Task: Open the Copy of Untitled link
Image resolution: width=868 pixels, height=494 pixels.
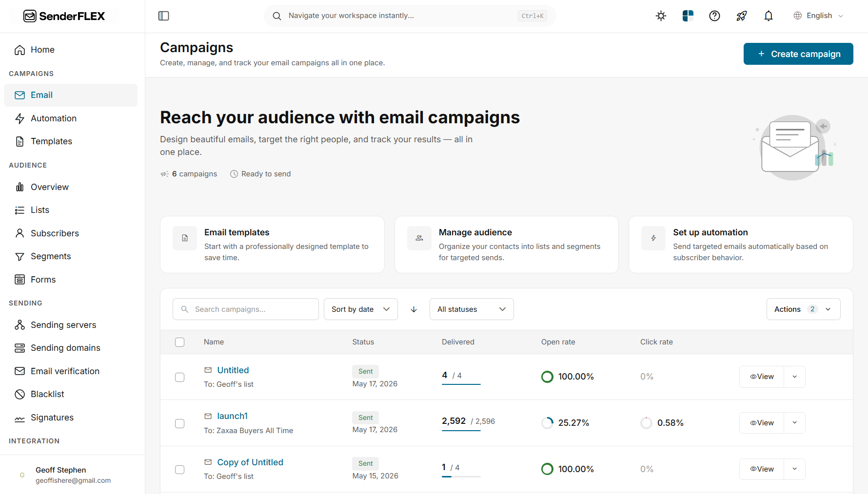Action: click(x=250, y=462)
